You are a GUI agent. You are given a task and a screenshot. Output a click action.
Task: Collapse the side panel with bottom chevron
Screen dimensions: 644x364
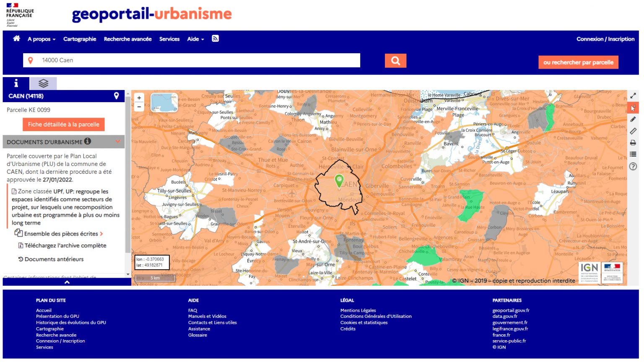[67, 282]
